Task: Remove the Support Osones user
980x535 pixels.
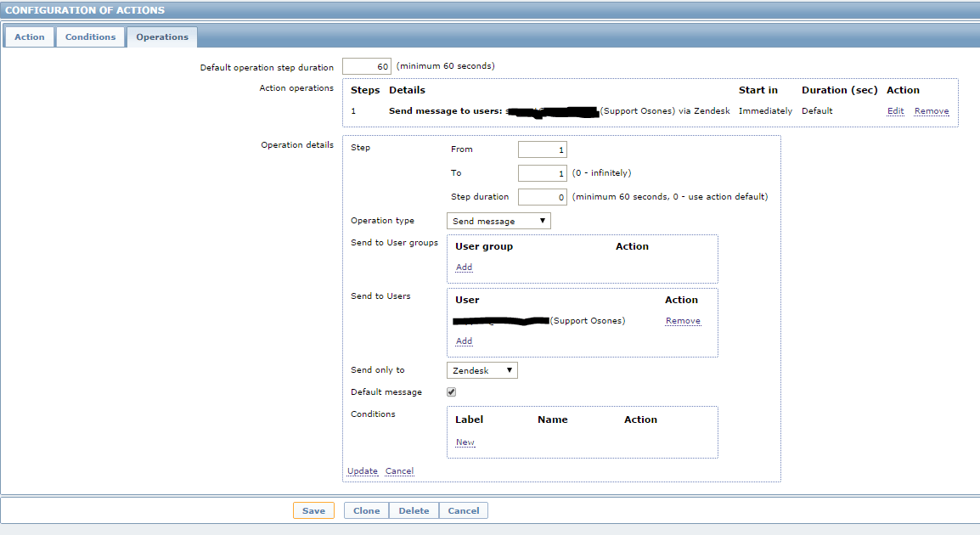Action: tap(683, 320)
